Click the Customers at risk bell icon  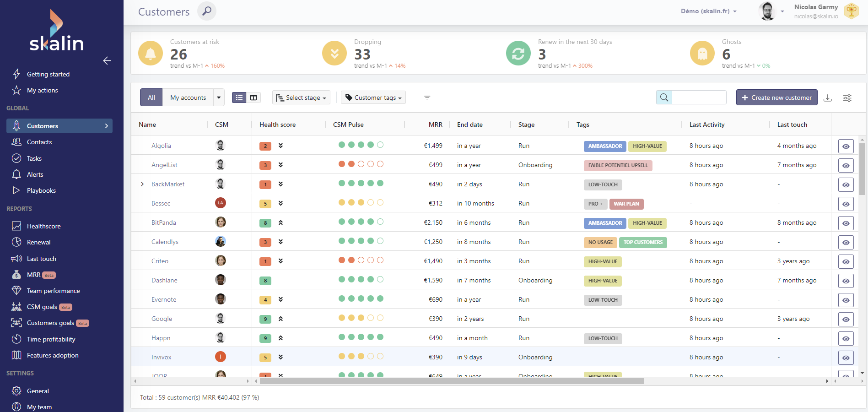pyautogui.click(x=151, y=54)
